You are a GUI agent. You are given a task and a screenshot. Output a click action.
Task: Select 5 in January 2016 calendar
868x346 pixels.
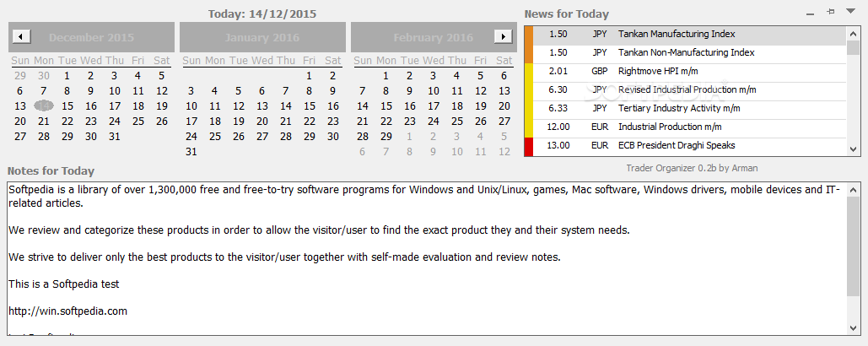point(238,91)
